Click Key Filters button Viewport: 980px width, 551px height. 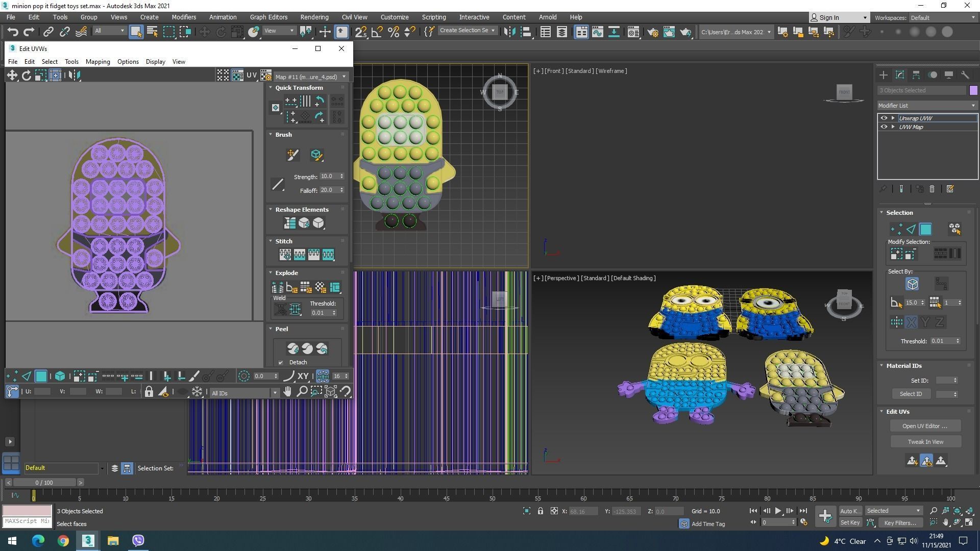coord(900,522)
